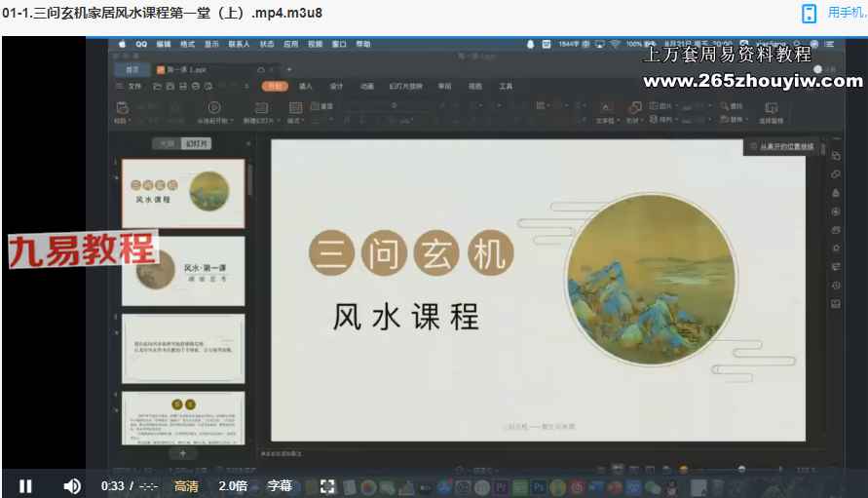This screenshot has height=498, width=868.
Task: Toggle 字幕 subtitles in player
Action: click(280, 486)
